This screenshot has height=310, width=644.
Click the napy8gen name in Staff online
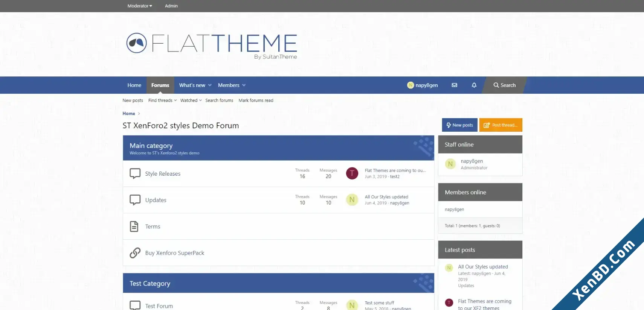coord(472,161)
